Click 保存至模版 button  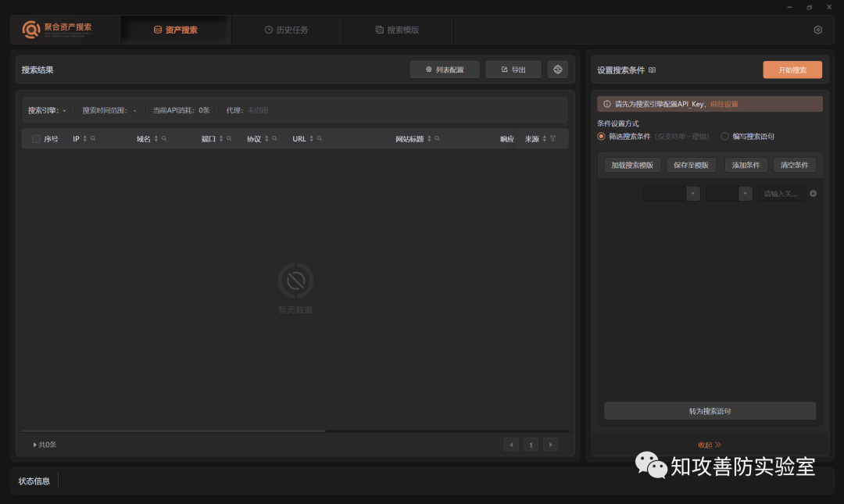pyautogui.click(x=691, y=165)
